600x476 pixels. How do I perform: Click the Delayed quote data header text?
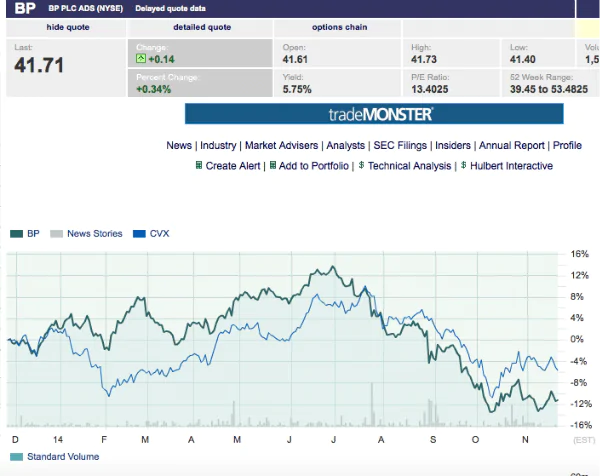[170, 8]
